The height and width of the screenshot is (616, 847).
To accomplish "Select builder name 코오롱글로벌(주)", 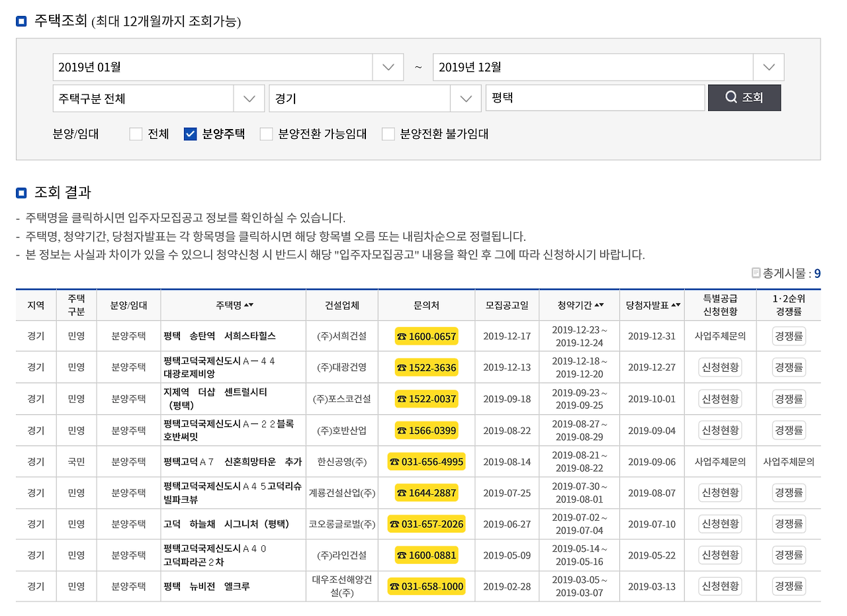I will (342, 525).
